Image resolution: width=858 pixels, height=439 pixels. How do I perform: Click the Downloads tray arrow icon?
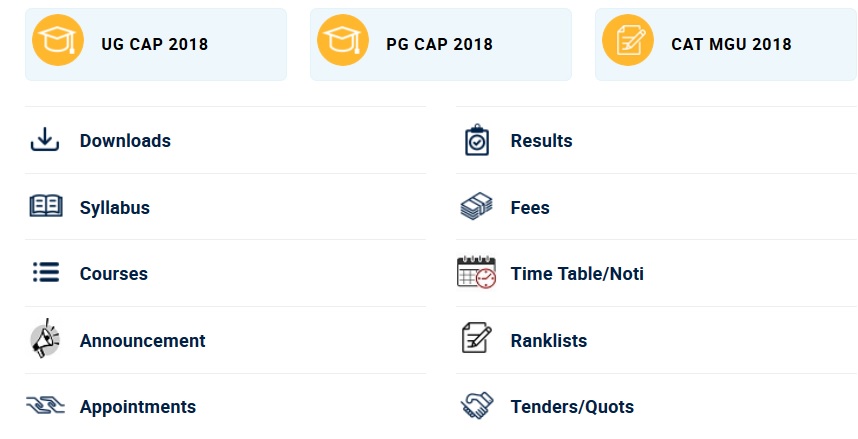[45, 140]
